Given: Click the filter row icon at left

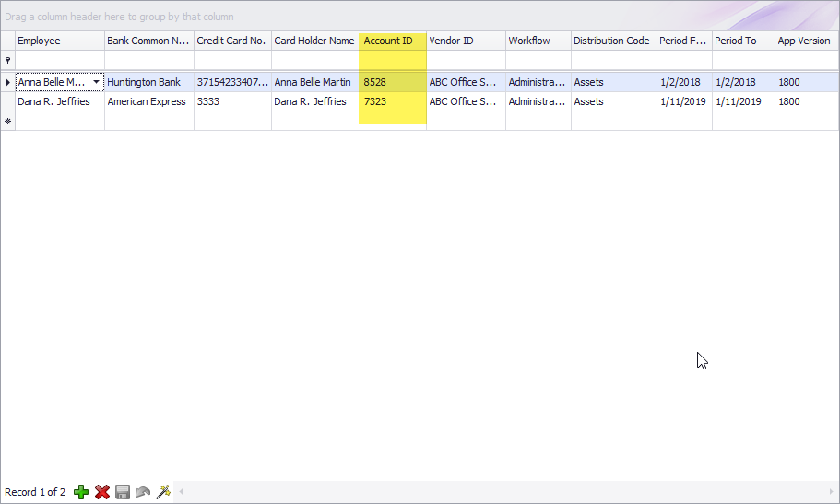Looking at the screenshot, I should (x=7, y=60).
